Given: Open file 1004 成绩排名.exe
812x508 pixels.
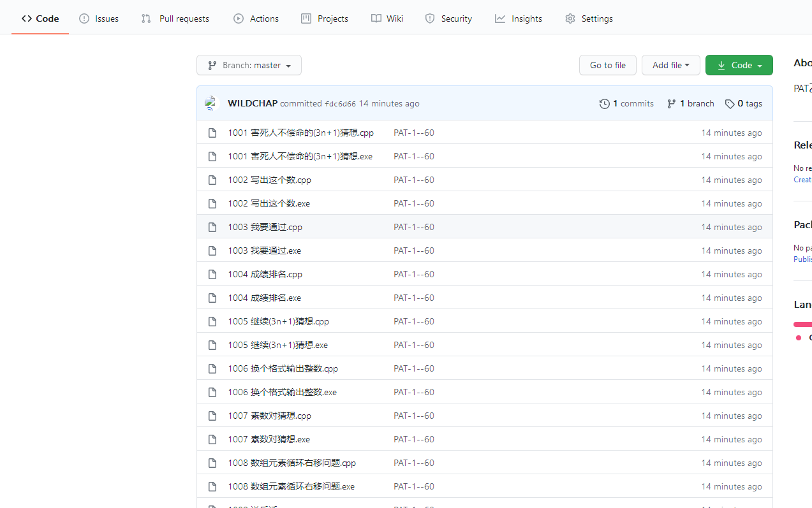Looking at the screenshot, I should pos(264,298).
